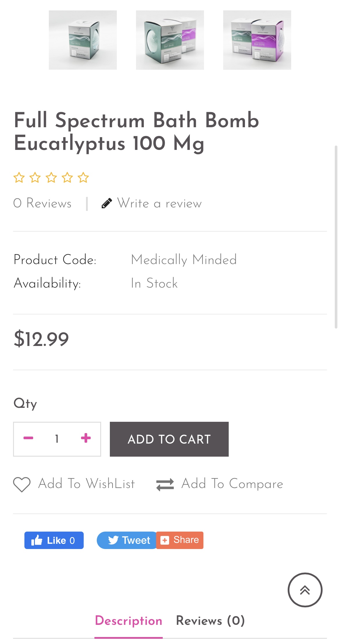
Task: Click the compare arrows icon
Action: click(x=165, y=484)
